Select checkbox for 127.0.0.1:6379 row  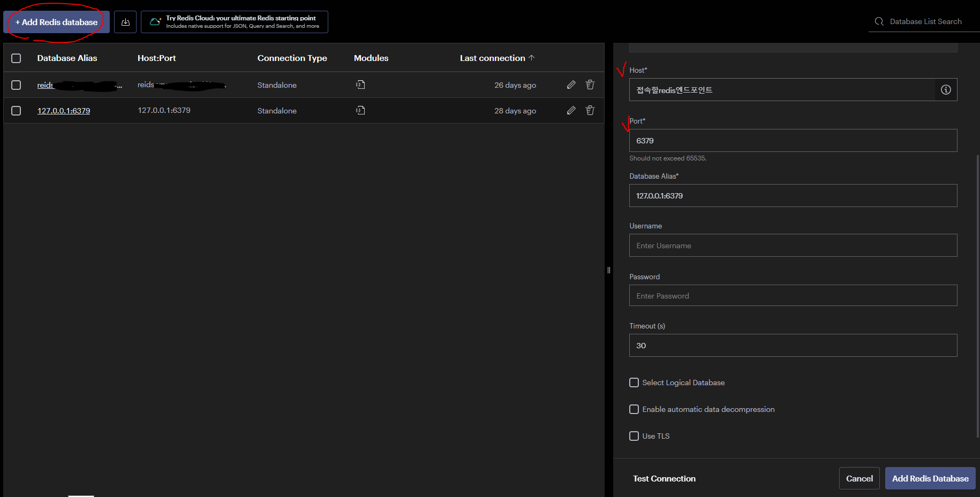tap(16, 111)
